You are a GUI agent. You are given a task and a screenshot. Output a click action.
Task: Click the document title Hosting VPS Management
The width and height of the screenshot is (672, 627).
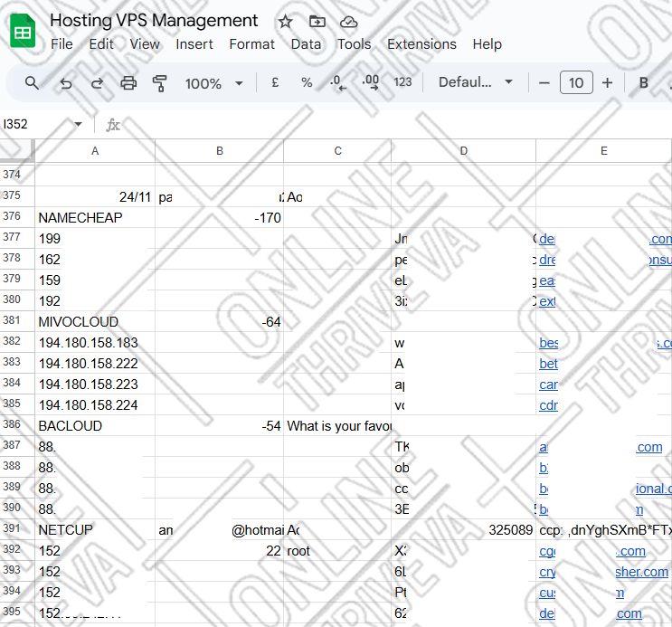click(154, 21)
